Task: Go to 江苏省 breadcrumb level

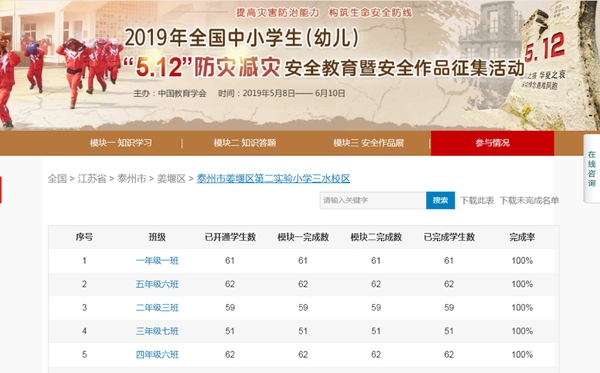Action: tap(92, 178)
